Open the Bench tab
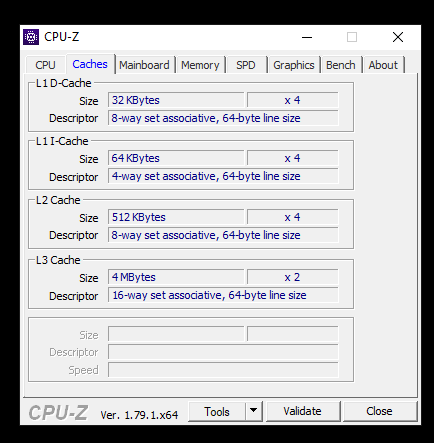Image resolution: width=434 pixels, height=443 pixels. pyautogui.click(x=341, y=65)
